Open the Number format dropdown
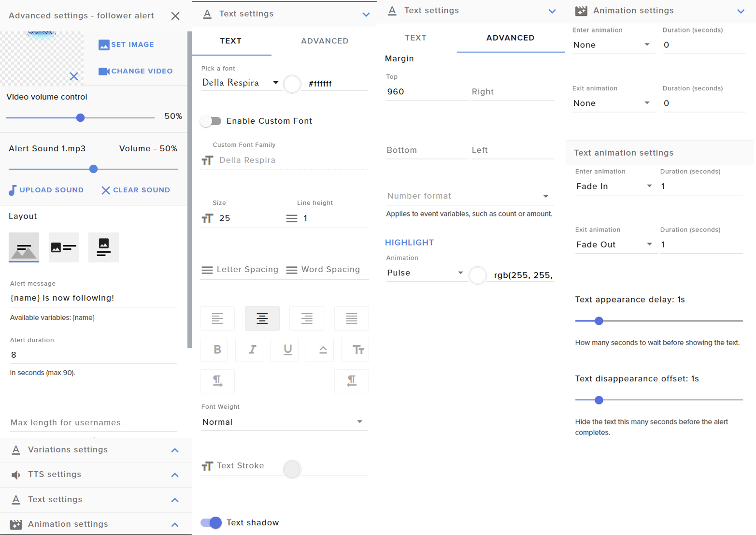 pos(468,196)
